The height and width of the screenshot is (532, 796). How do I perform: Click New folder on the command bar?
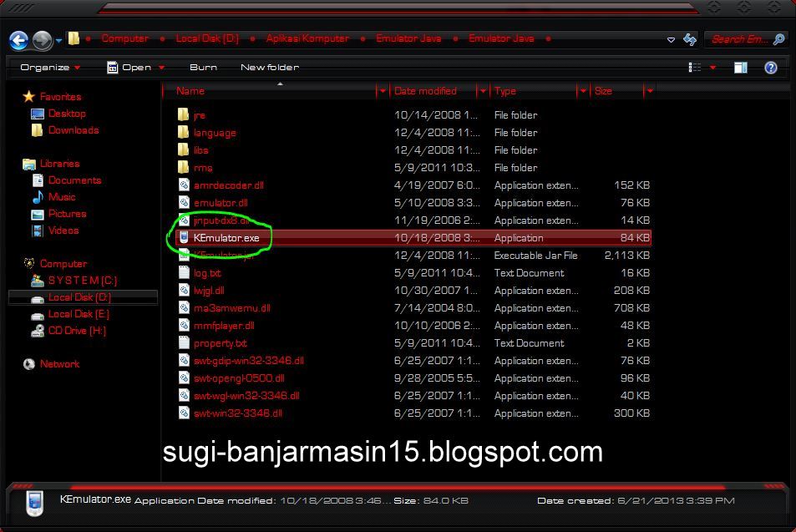coord(269,67)
